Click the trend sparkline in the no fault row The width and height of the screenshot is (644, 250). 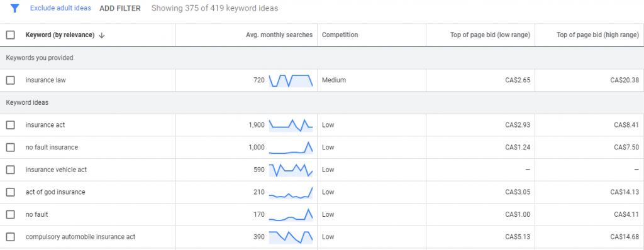point(291,214)
